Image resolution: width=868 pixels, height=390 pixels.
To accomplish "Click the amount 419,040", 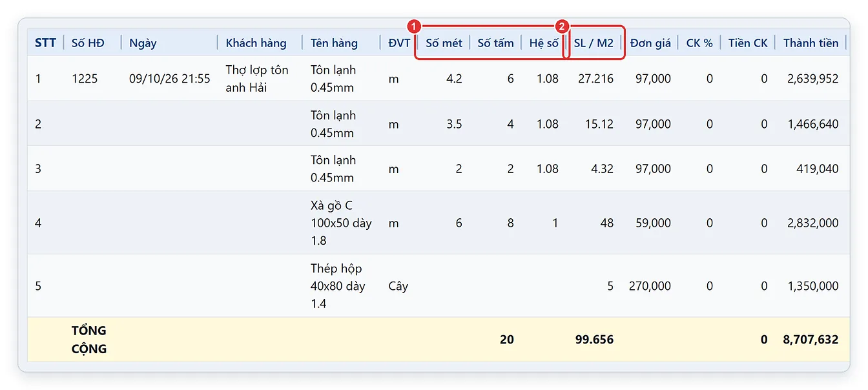I will (x=817, y=169).
